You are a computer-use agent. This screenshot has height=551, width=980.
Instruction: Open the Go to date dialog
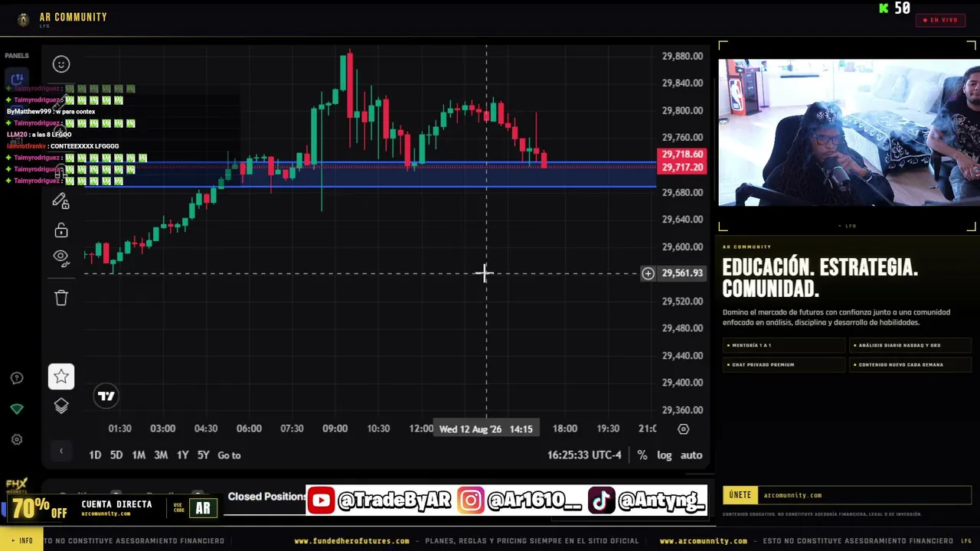229,455
